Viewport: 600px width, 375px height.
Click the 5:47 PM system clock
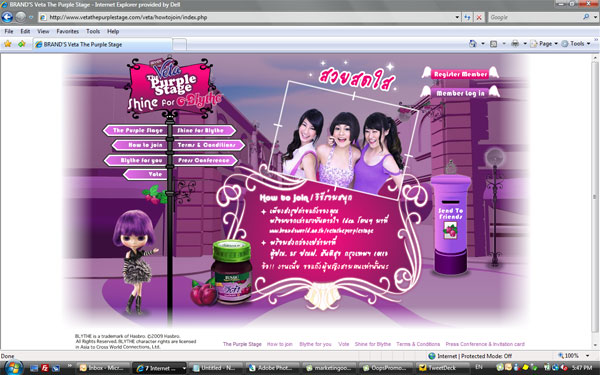point(582,368)
